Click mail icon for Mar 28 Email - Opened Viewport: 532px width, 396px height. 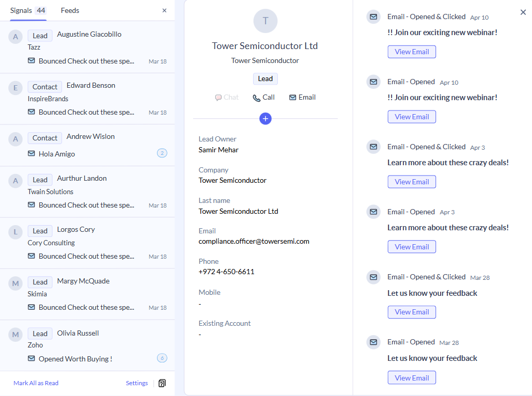point(373,342)
